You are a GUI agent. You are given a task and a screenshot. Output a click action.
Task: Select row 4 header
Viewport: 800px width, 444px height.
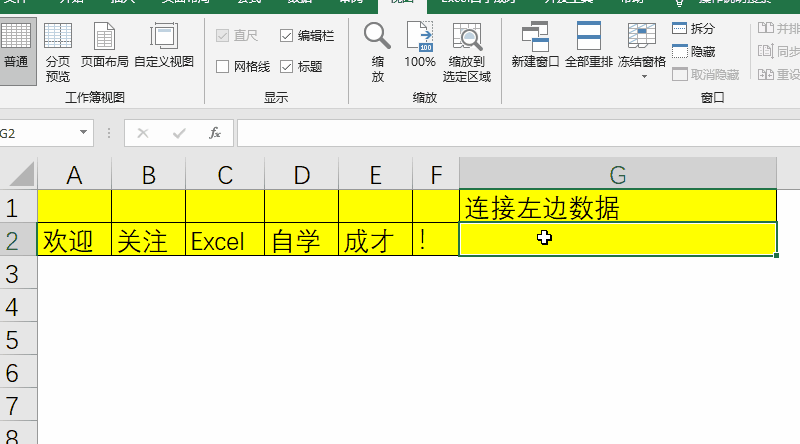pos(18,306)
